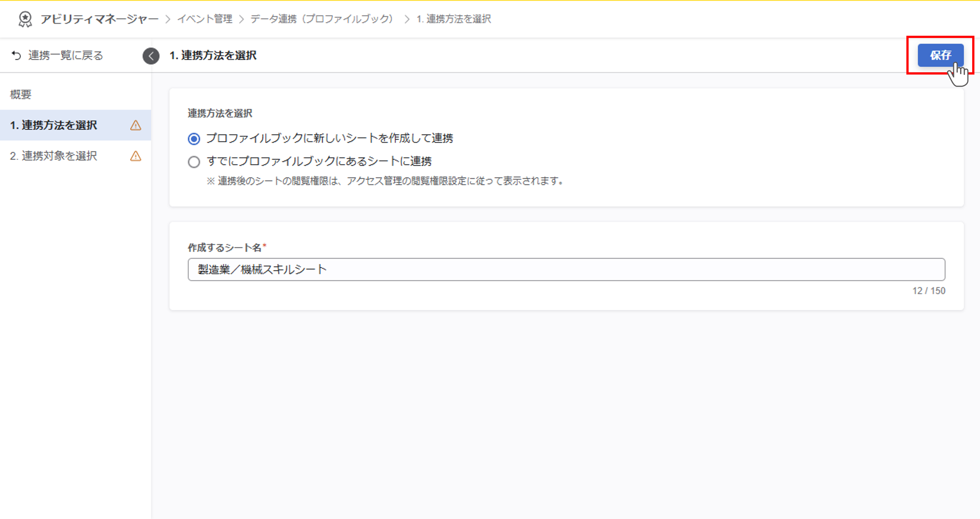Click the 連携一覧に戻る link
This screenshot has width=980, height=519.
click(x=66, y=56)
